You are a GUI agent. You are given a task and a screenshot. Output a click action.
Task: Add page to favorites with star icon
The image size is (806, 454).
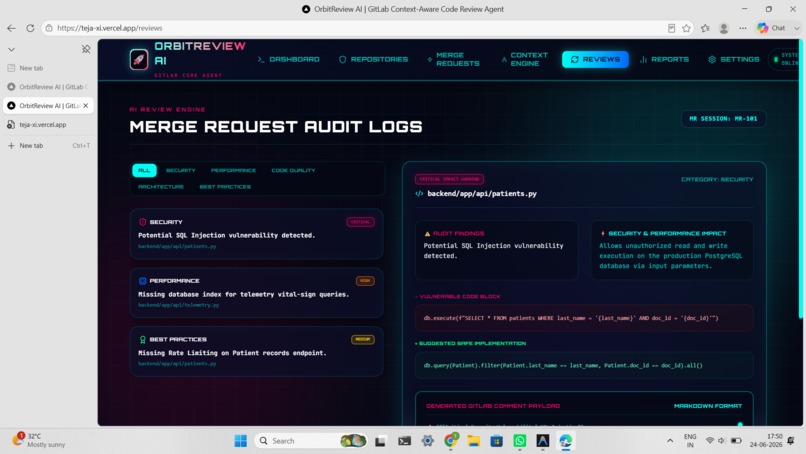pyautogui.click(x=686, y=28)
